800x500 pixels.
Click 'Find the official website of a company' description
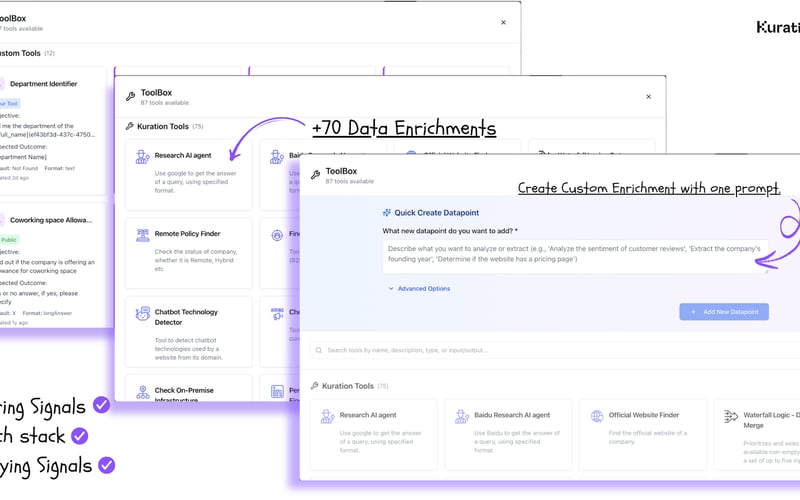point(647,437)
